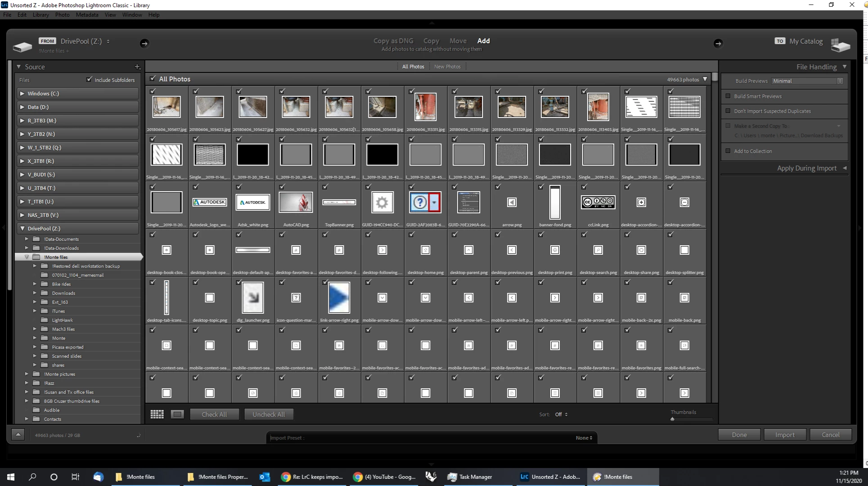Enable Build Smart Previews

coord(728,96)
